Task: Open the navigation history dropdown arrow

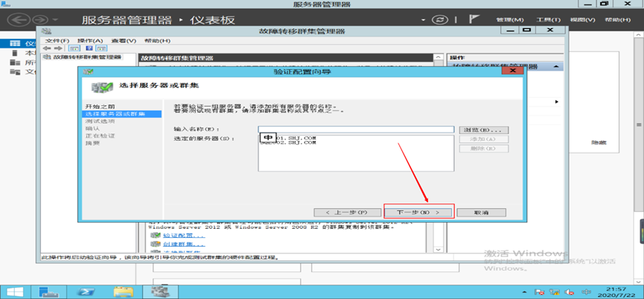Action: (55, 19)
